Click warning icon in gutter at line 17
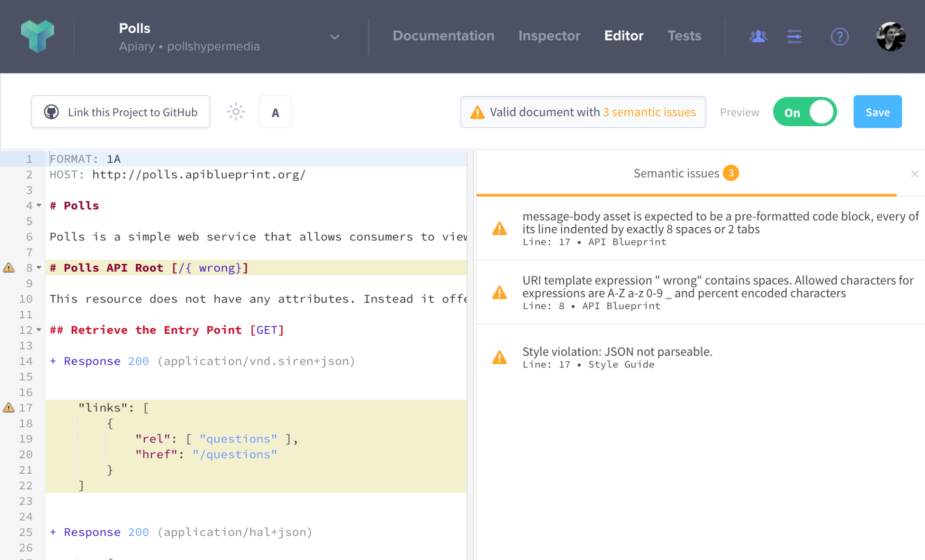 pos(9,408)
